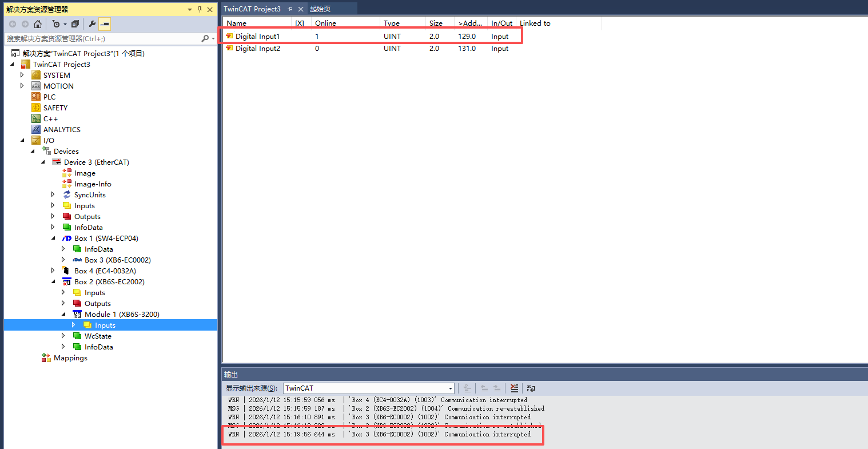
Task: Click the SAFETY project node
Action: pos(55,108)
